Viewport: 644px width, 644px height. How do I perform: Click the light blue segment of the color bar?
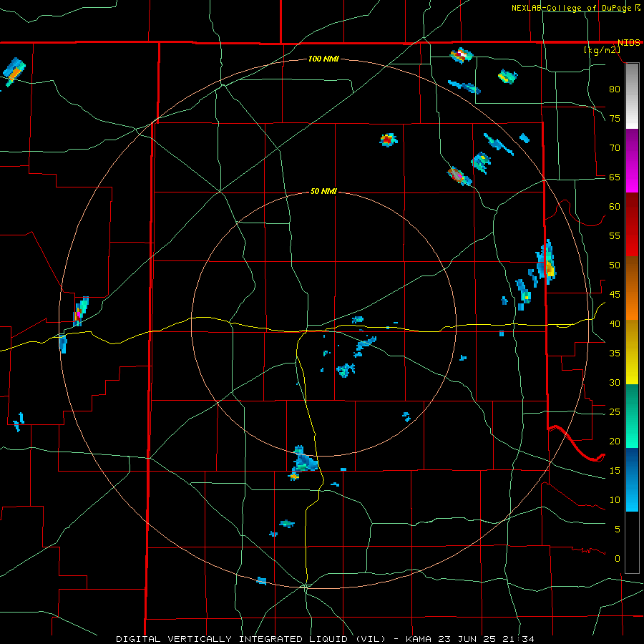(632, 479)
